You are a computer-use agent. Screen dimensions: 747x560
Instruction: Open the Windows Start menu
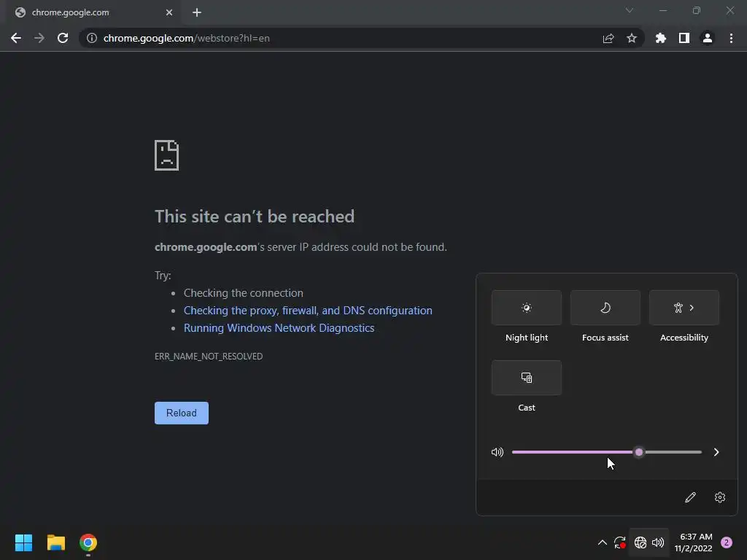(x=23, y=542)
